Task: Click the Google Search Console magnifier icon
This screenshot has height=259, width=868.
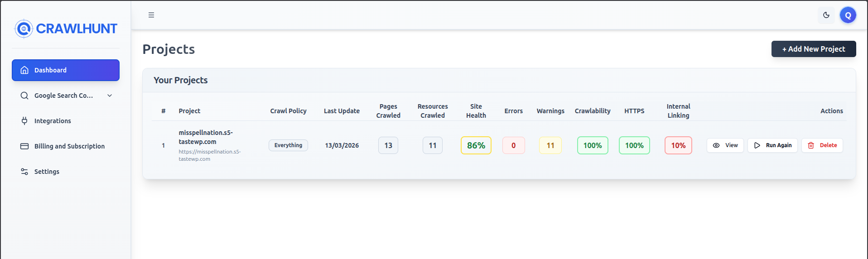Action: coord(24,96)
